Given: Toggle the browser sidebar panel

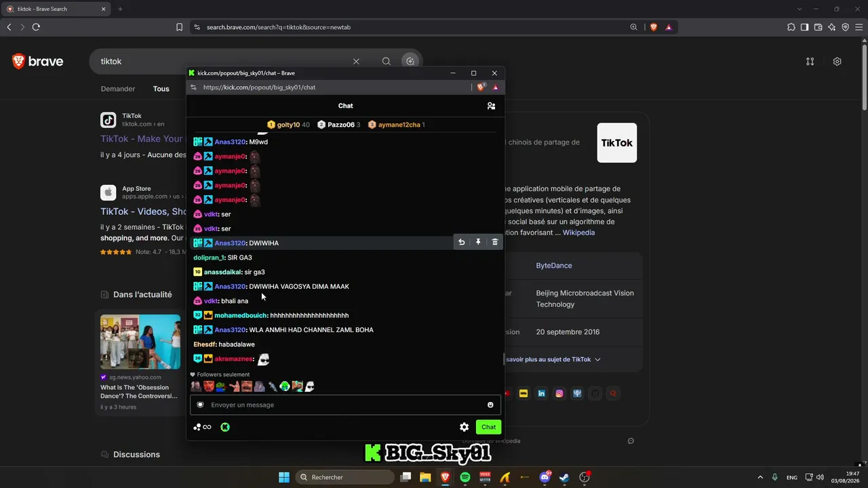Looking at the screenshot, I should point(804,27).
